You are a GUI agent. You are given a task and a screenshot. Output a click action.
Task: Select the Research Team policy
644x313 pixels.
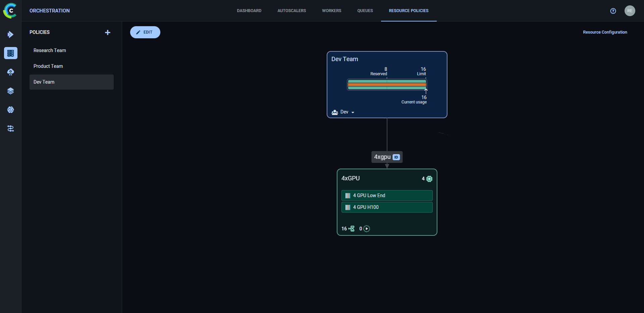point(50,50)
